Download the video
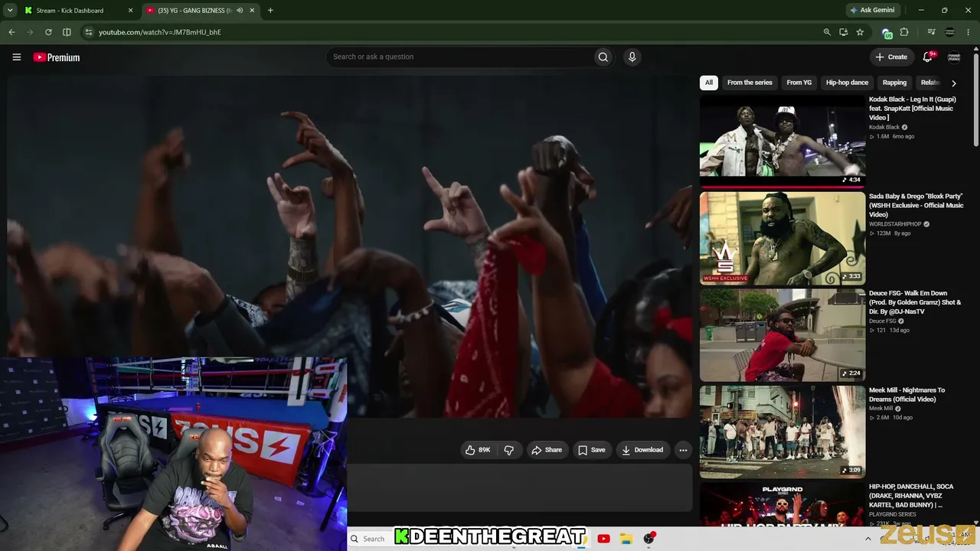 coord(642,450)
